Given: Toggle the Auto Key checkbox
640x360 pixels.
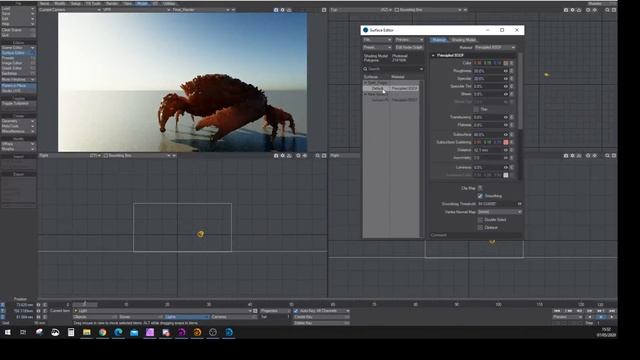Looking at the screenshot, I should (296, 311).
